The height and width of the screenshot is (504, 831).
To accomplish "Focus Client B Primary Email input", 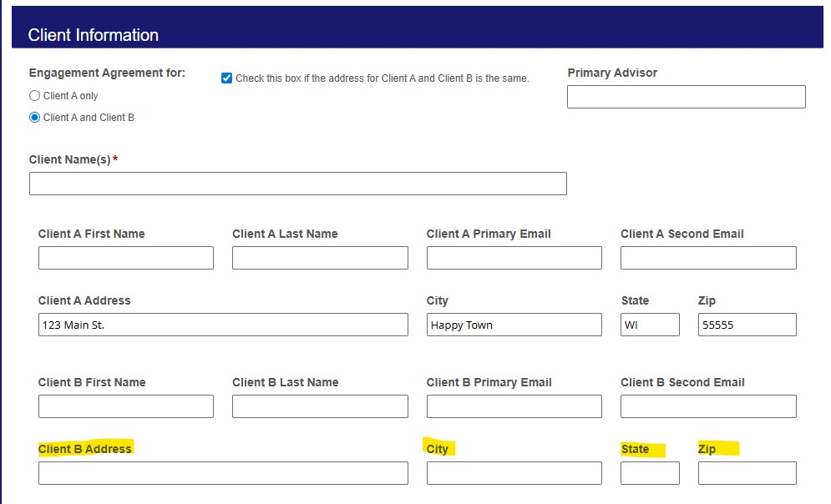I will (x=514, y=406).
